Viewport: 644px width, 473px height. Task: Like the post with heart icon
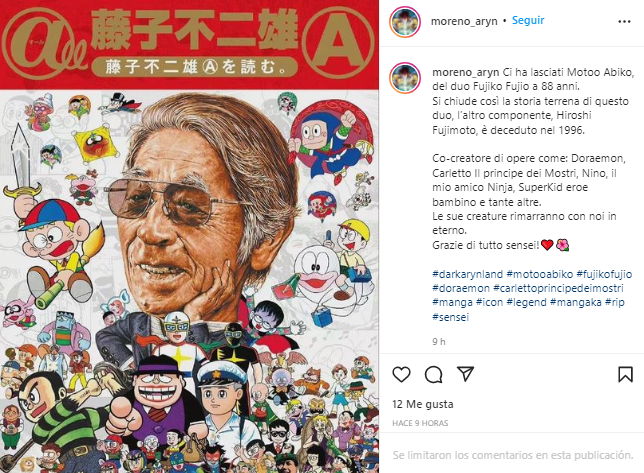[x=401, y=374]
